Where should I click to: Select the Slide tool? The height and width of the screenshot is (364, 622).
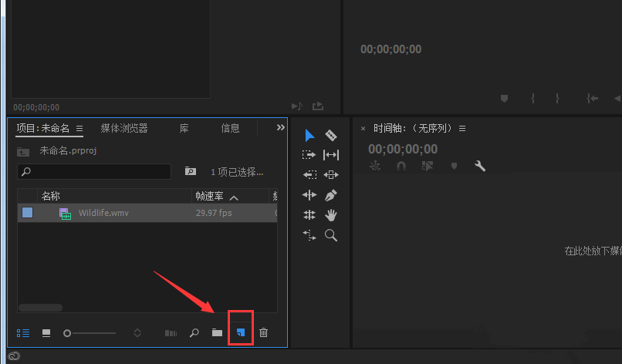(x=331, y=175)
